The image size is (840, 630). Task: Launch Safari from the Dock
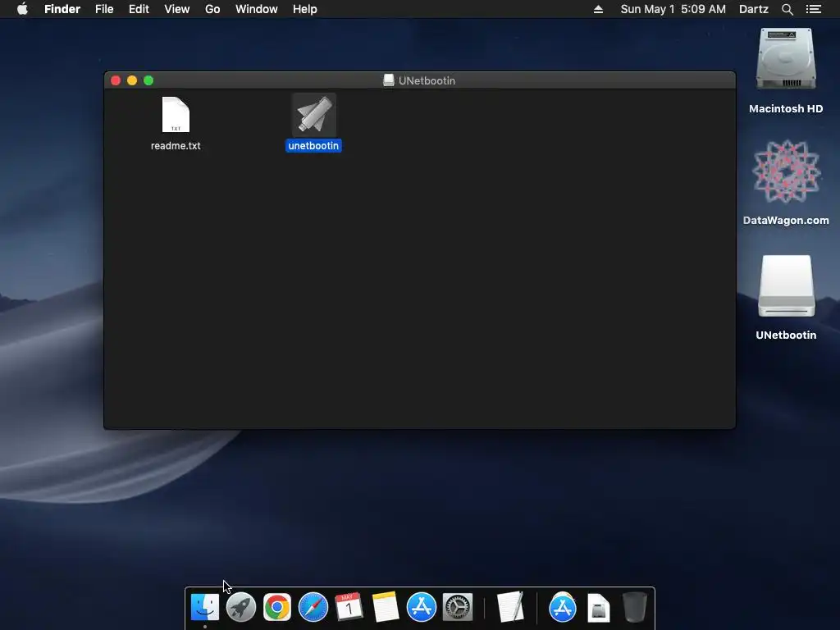313,608
